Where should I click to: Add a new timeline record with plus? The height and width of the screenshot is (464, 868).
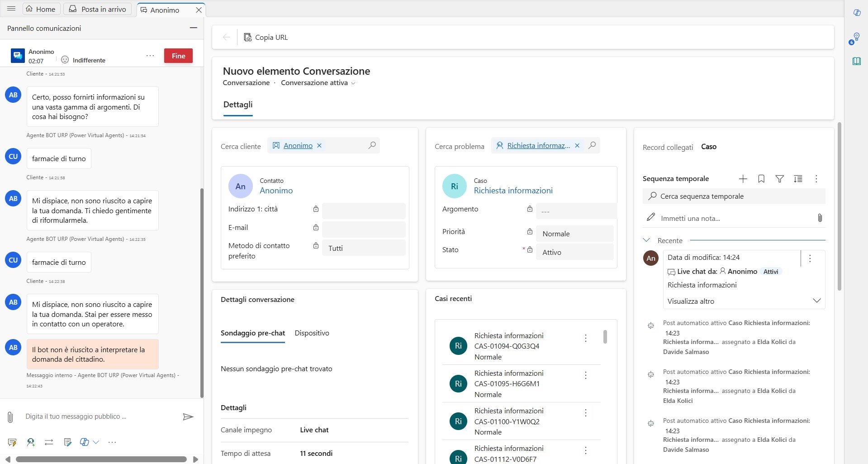point(743,179)
